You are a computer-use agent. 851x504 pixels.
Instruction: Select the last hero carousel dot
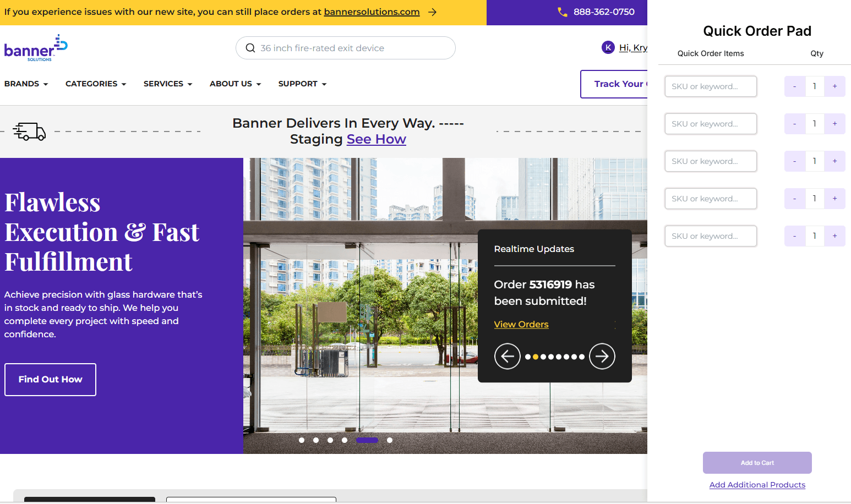390,440
